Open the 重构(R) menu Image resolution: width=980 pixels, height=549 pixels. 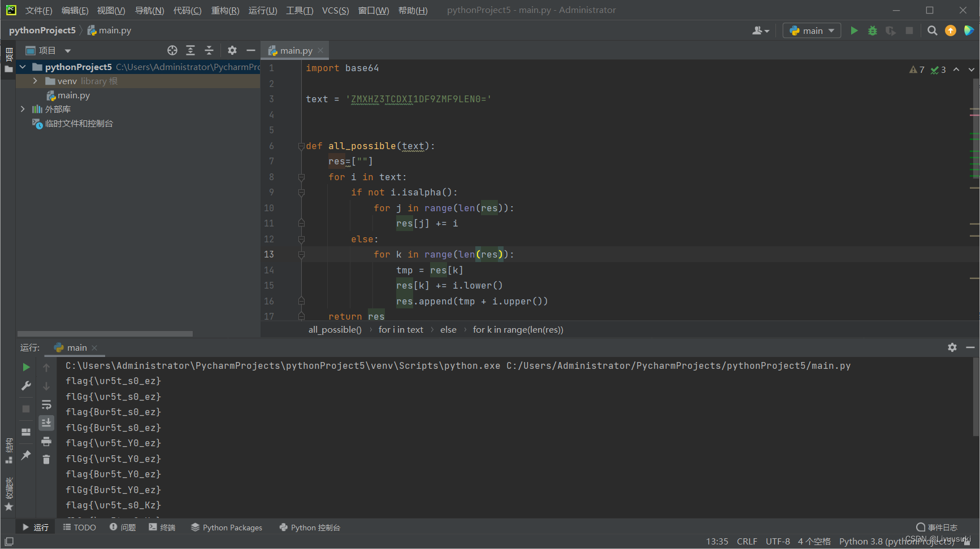point(225,10)
